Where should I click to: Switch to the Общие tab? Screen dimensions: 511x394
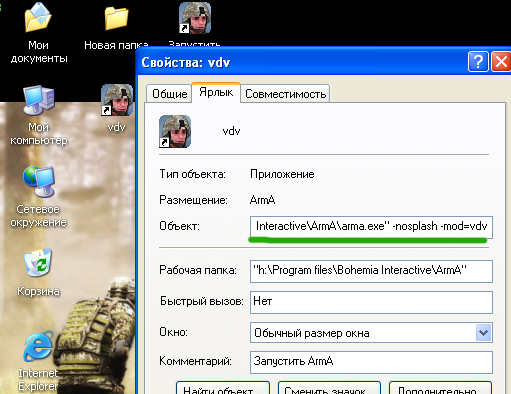169,94
